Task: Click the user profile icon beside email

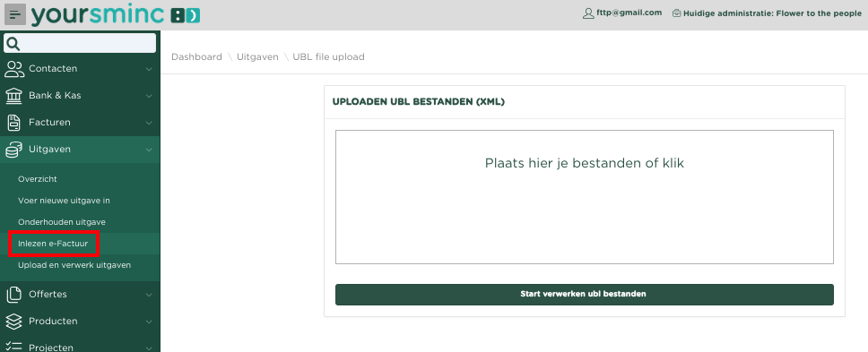Action: click(x=588, y=13)
